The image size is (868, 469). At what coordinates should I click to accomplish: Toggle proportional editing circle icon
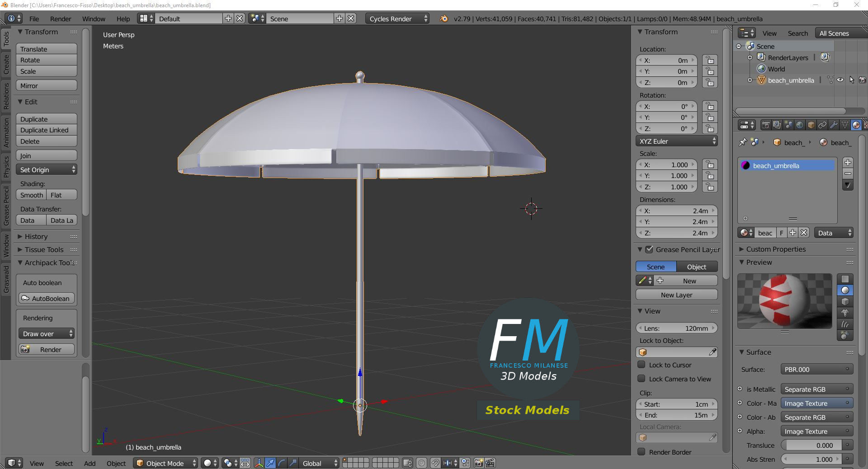coord(421,463)
